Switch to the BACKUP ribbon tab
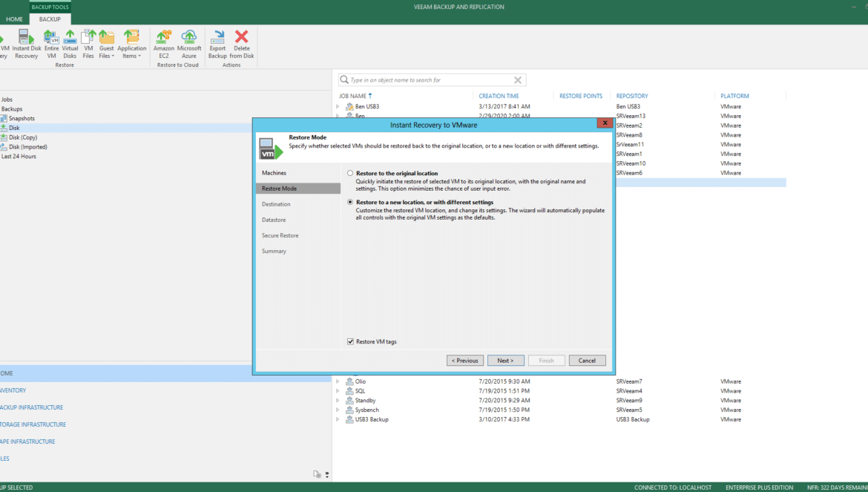Image resolution: width=868 pixels, height=492 pixels. click(x=50, y=19)
